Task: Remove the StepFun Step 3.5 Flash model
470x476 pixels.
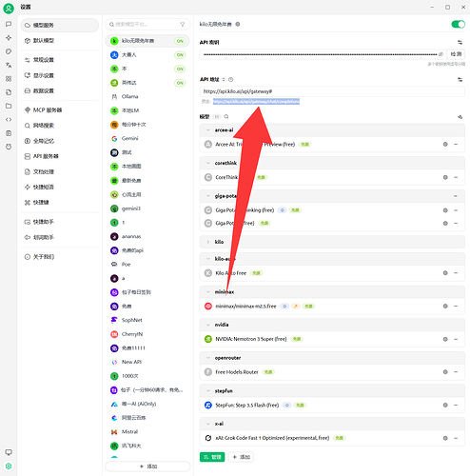Action: (456, 405)
